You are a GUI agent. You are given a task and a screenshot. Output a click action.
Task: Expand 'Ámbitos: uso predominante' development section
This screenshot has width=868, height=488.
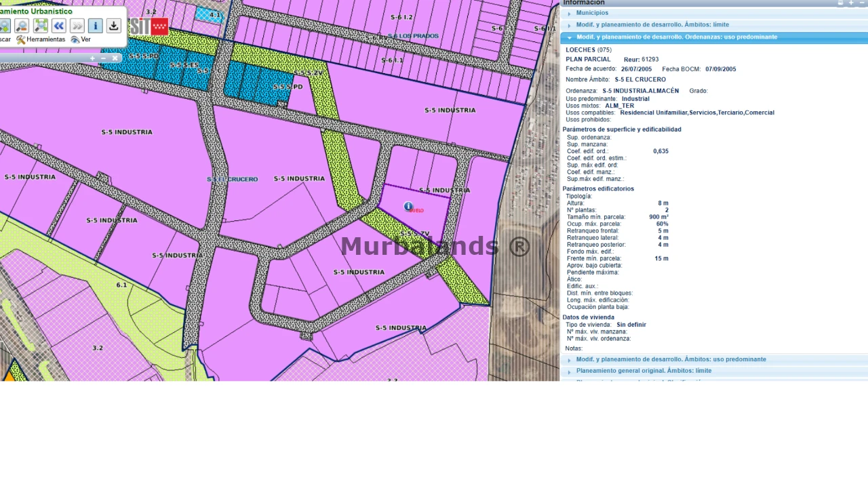tap(714, 360)
